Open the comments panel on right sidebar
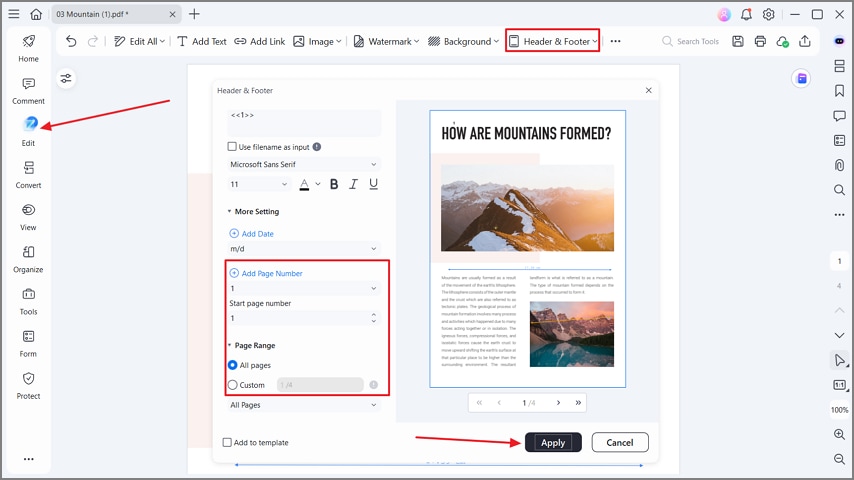Image resolution: width=854 pixels, height=480 pixels. pos(839,116)
